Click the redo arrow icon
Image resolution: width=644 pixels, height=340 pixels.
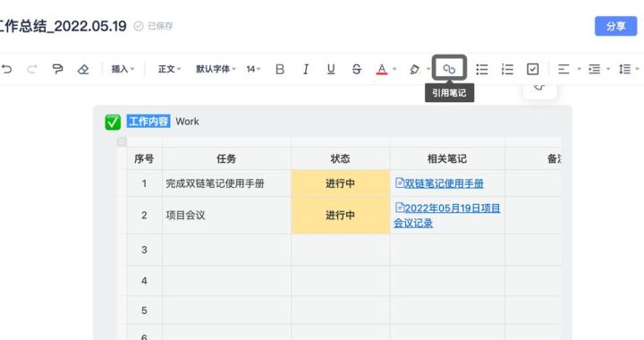click(32, 69)
